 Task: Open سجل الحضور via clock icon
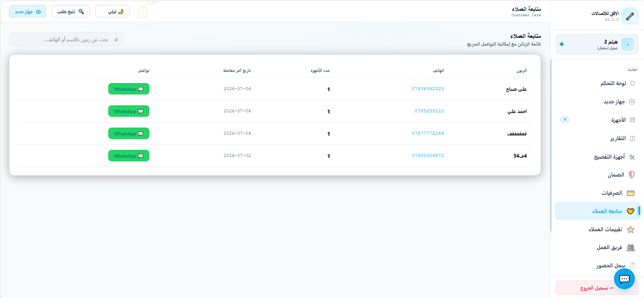point(632,266)
